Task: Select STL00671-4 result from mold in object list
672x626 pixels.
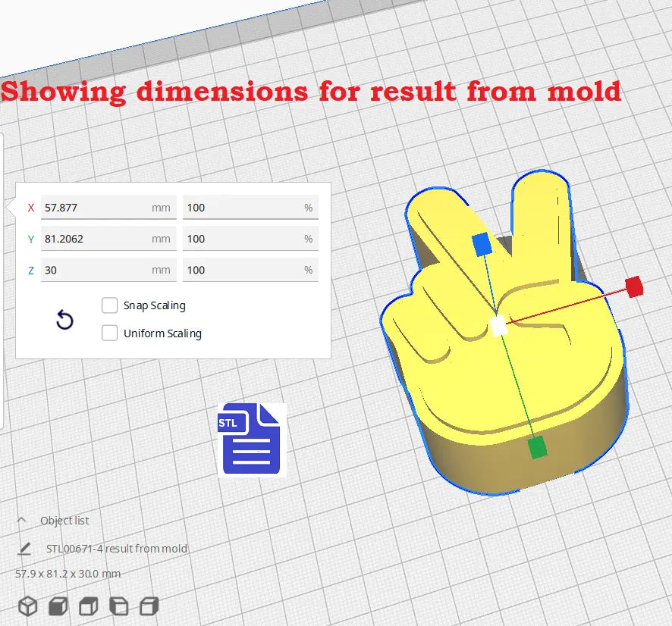Action: click(117, 549)
